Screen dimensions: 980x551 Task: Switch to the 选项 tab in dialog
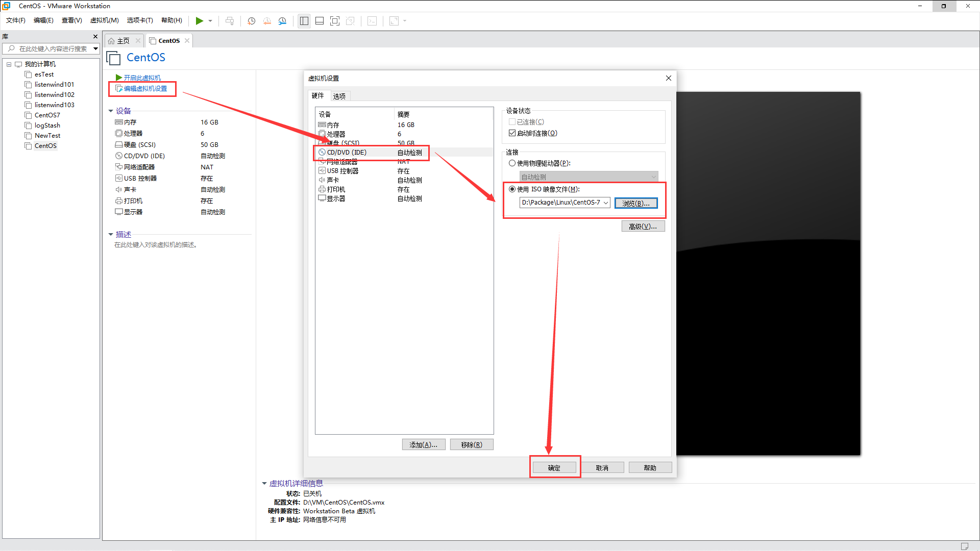(x=339, y=96)
